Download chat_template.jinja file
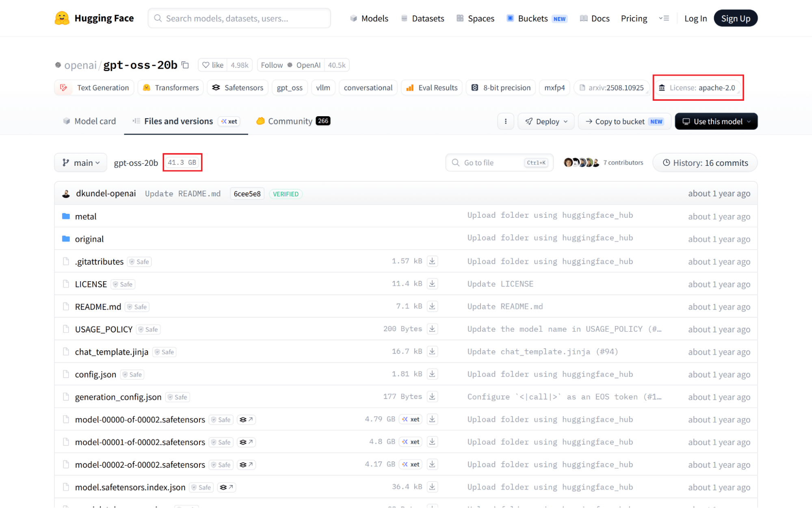This screenshot has width=812, height=508. tap(432, 352)
